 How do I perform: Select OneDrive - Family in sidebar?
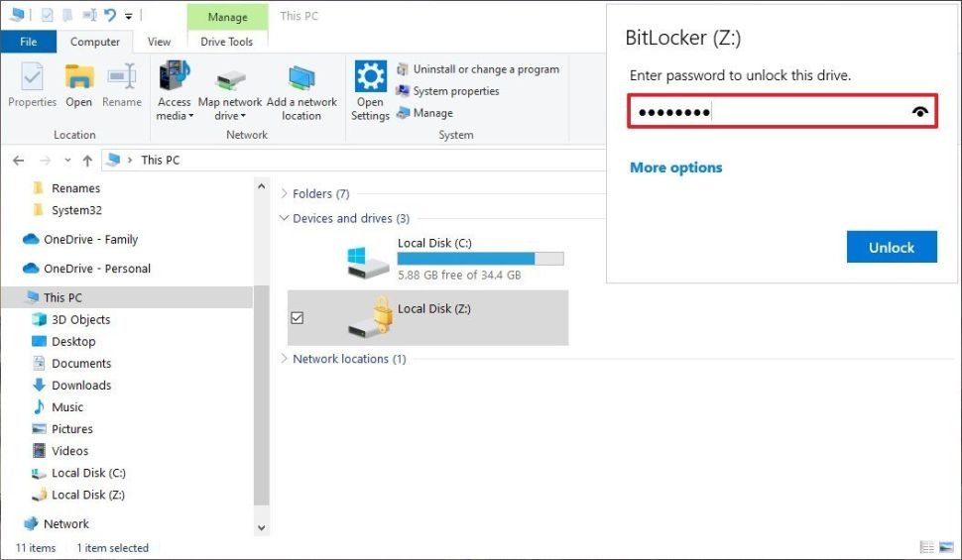point(90,239)
